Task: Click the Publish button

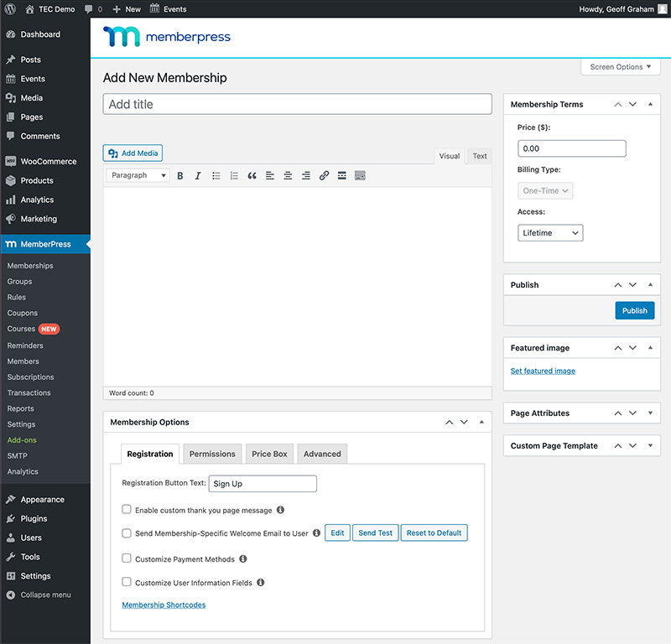Action: [635, 310]
